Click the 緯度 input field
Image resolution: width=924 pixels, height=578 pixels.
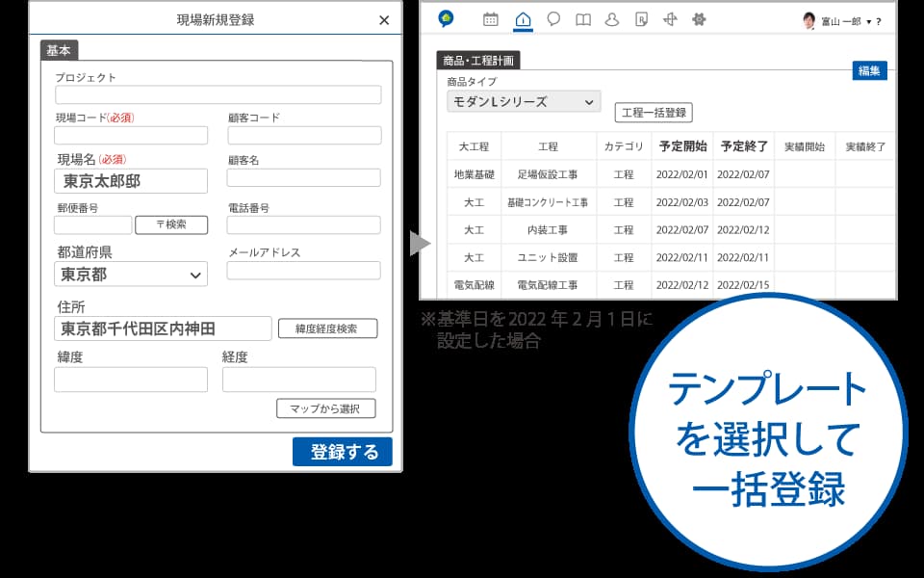pyautogui.click(x=131, y=380)
